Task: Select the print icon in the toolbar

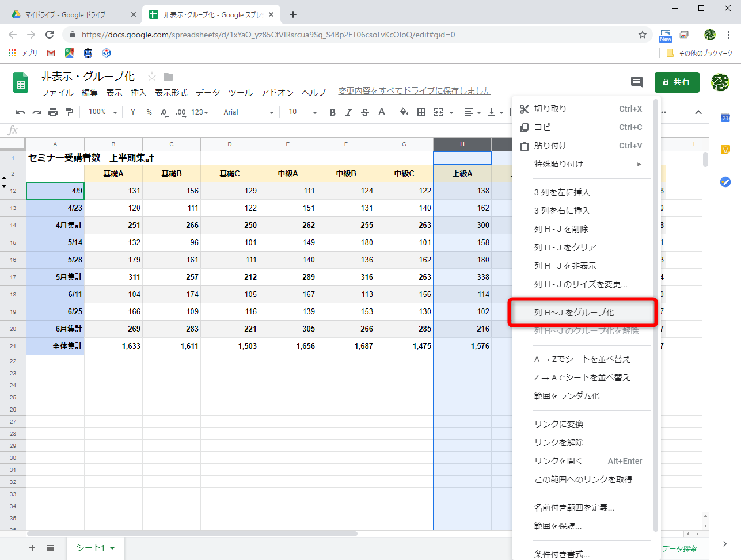Action: 52,112
